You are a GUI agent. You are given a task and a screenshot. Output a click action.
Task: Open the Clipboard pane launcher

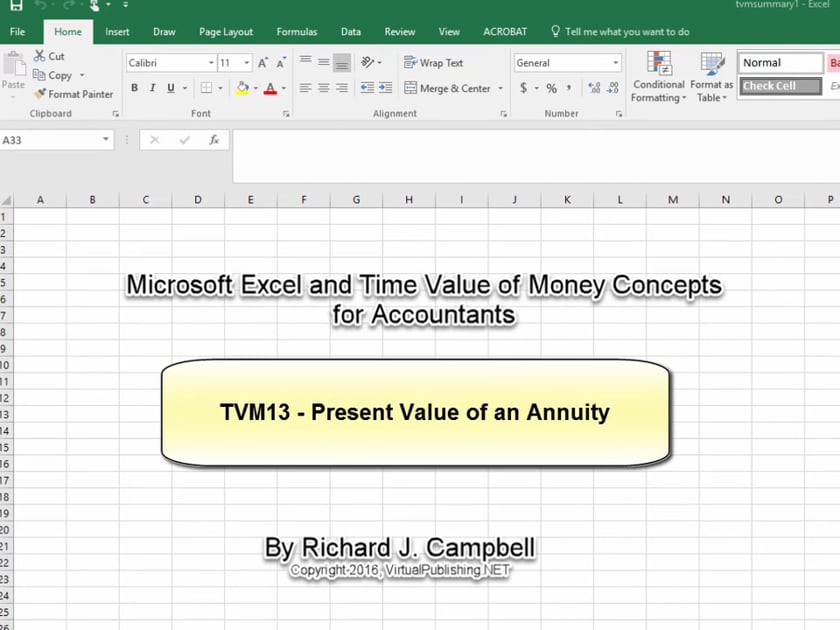[x=115, y=114]
